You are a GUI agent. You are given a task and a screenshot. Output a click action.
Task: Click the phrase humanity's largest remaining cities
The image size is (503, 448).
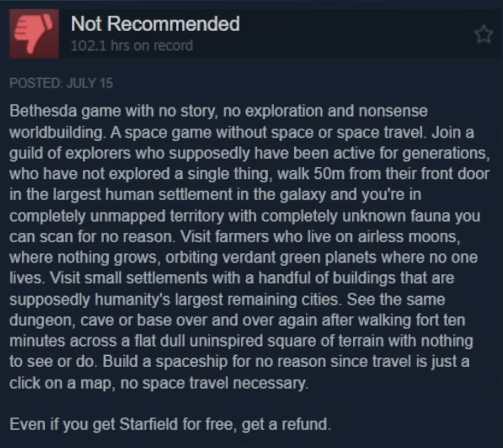216,300
